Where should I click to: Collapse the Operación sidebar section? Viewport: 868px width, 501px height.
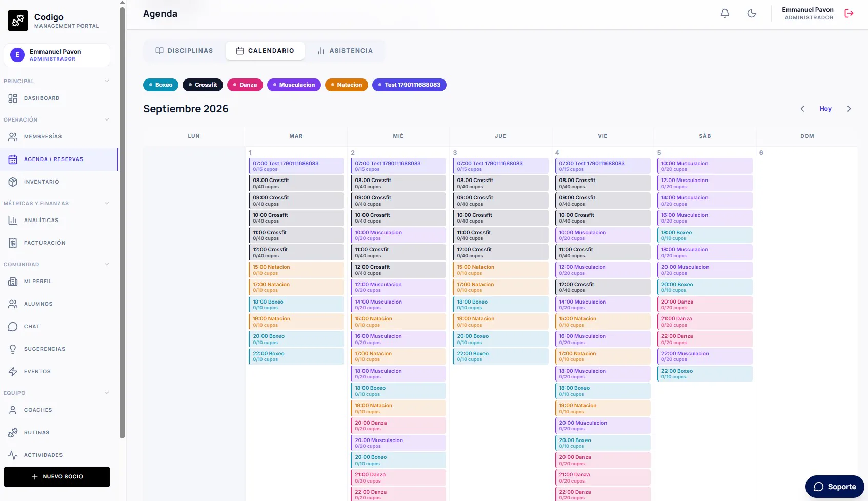click(56, 119)
